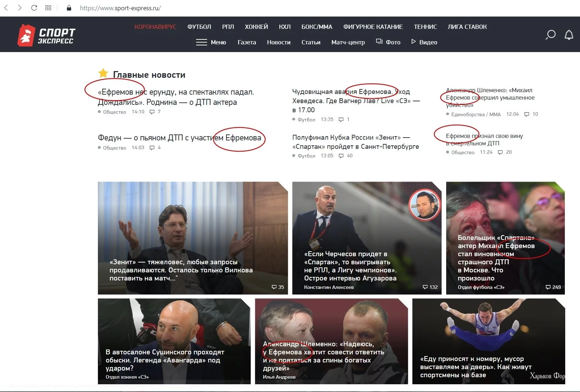Open the Лига ставок section
Viewport: 580px width, 392px height.
click(x=467, y=27)
